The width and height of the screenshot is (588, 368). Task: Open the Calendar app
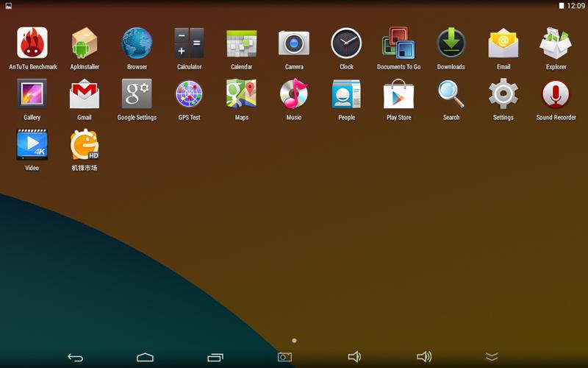[242, 43]
